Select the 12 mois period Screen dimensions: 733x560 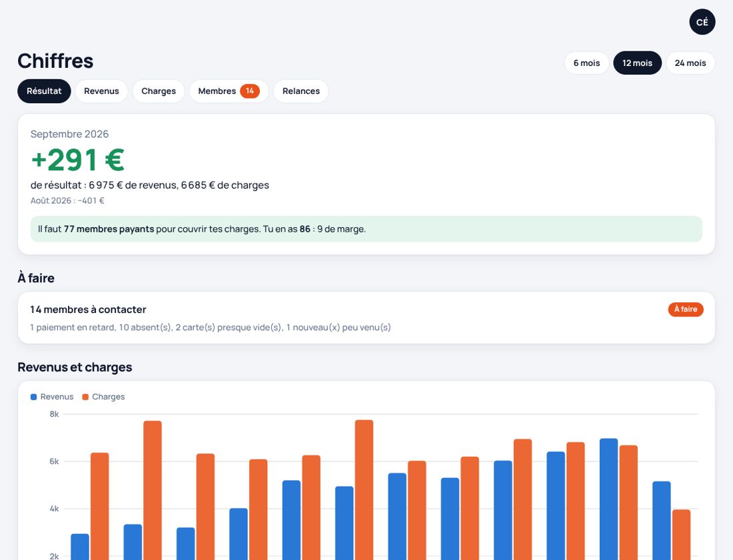pos(637,63)
